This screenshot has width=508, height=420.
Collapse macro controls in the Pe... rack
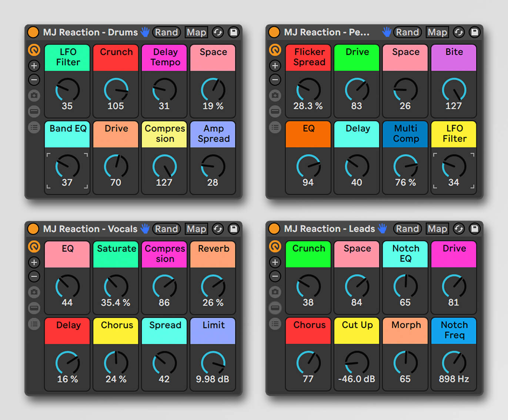275,111
